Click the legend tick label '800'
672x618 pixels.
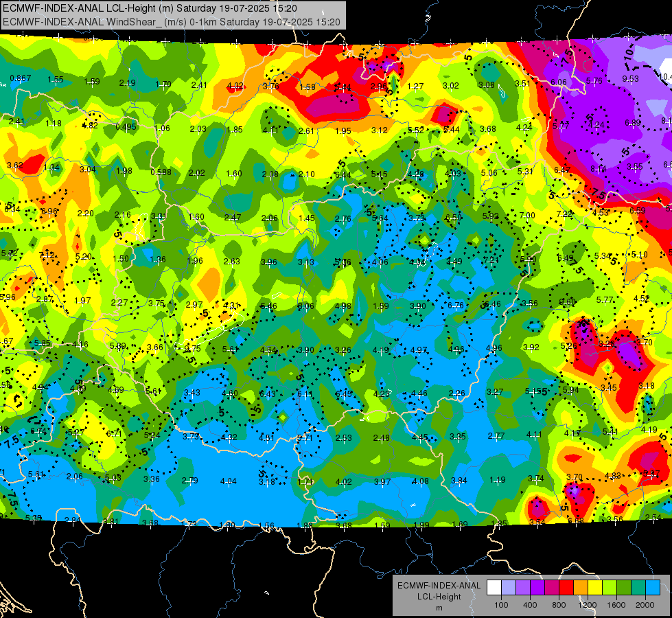559,605
